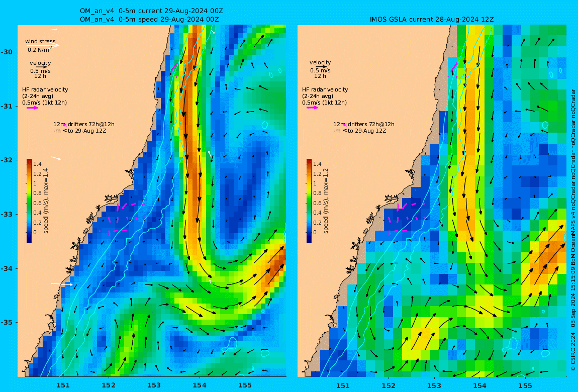The height and width of the screenshot is (392, 578).
Task: Click the '-32' latitude axis label
Action: tap(6, 160)
